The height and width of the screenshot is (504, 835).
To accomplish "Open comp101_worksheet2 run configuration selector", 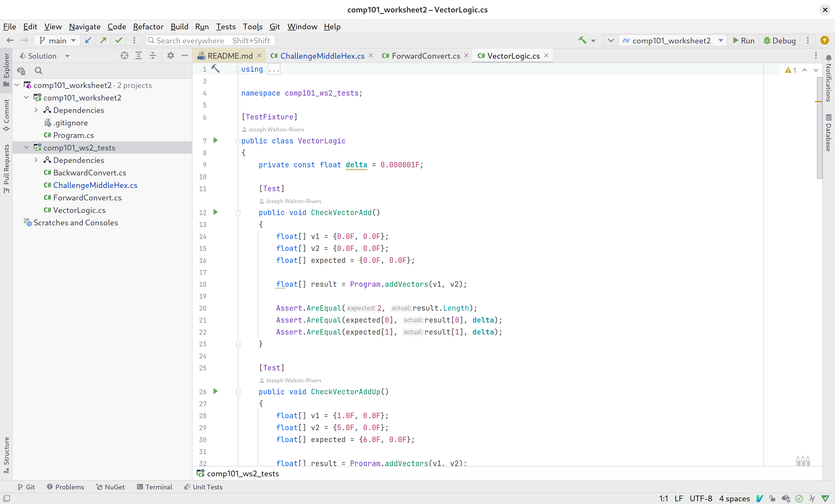I will tap(673, 40).
